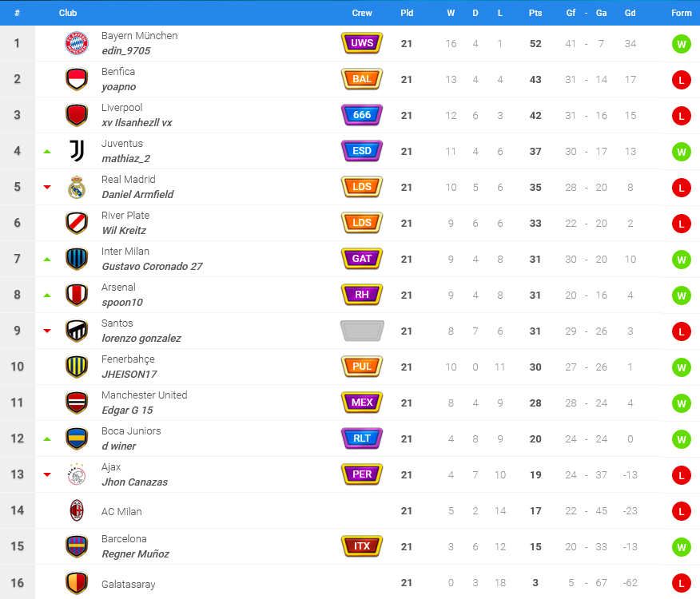Click Bayern München's green W form indicator
This screenshot has height=599, width=700.
coord(682,44)
